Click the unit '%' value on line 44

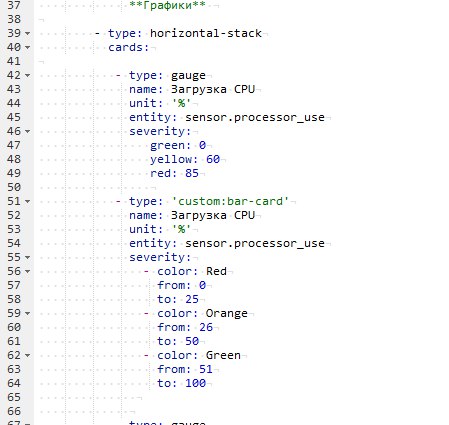point(181,103)
